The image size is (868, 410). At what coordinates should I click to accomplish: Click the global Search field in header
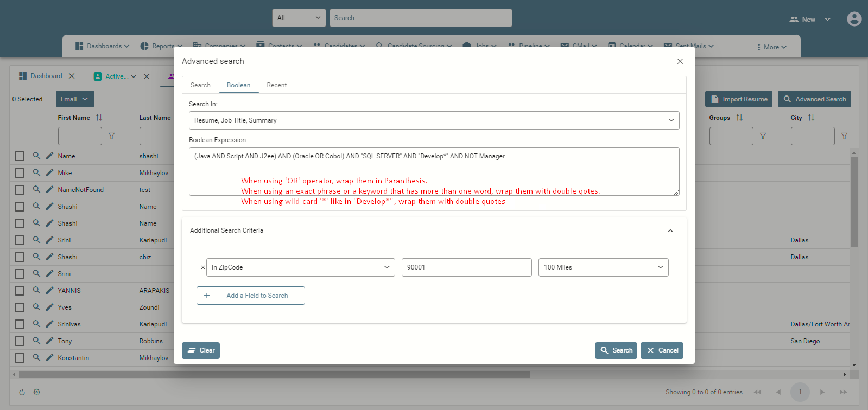(x=421, y=18)
